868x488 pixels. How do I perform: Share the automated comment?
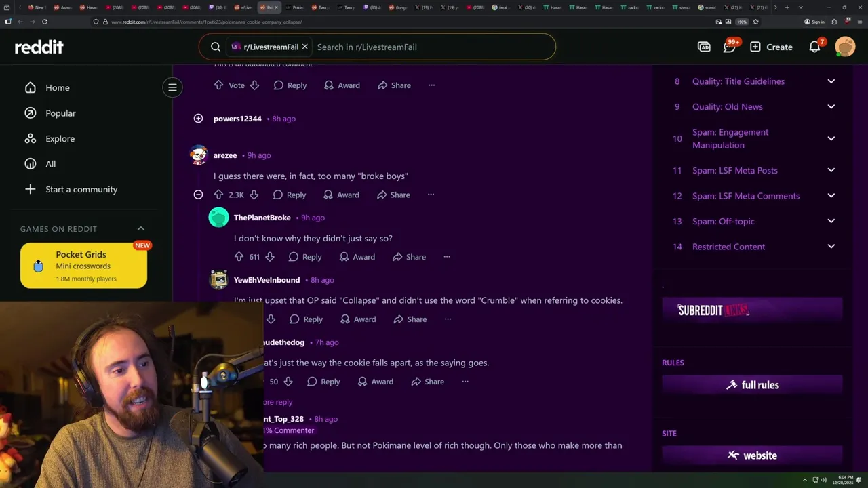click(x=394, y=85)
